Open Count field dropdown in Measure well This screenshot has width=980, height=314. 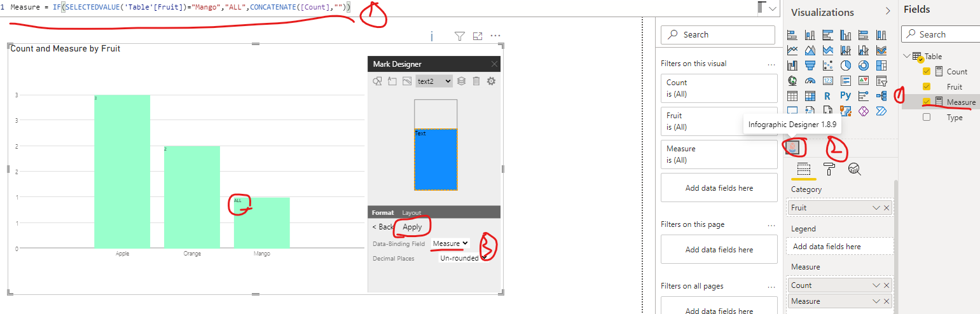pos(876,285)
